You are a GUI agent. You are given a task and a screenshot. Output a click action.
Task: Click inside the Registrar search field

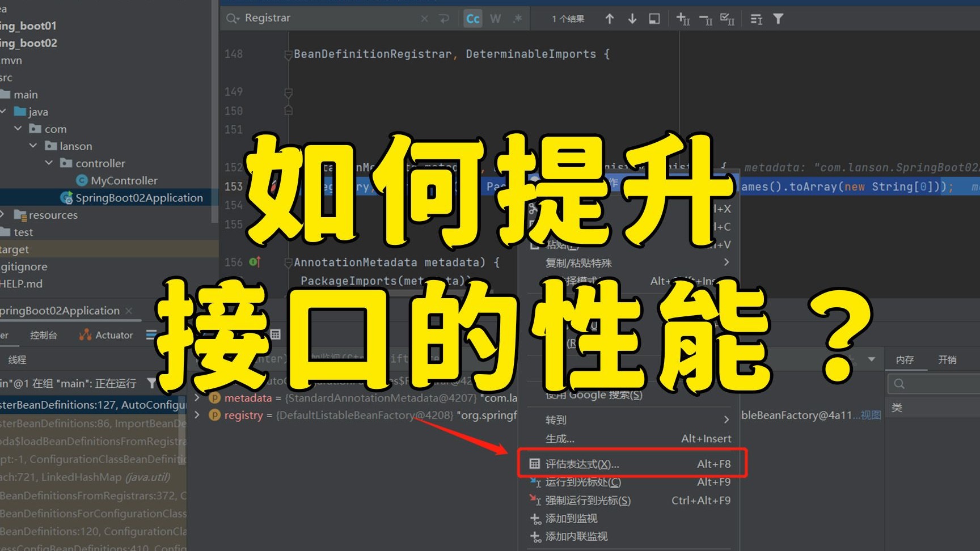click(318, 18)
